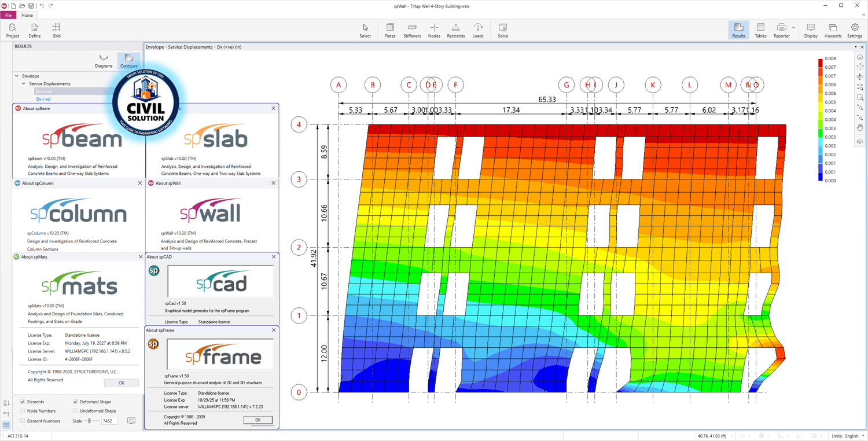Switch to the Home ribbon tab
The image size is (868, 441).
click(27, 15)
